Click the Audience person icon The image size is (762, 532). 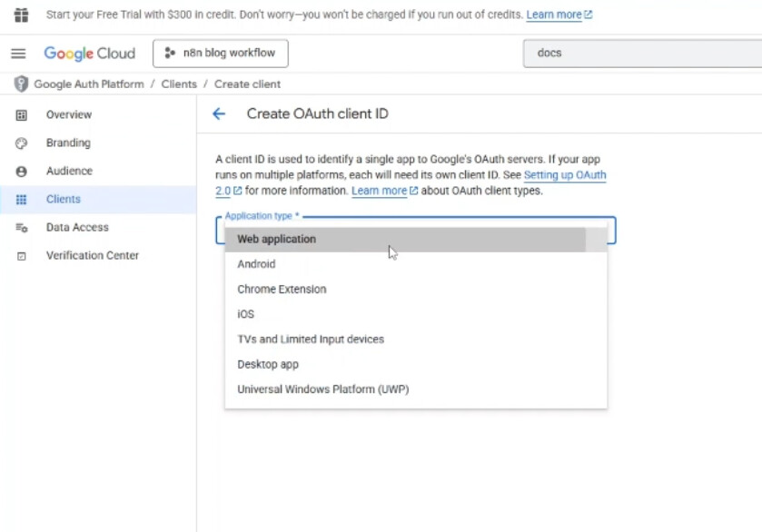pos(22,172)
